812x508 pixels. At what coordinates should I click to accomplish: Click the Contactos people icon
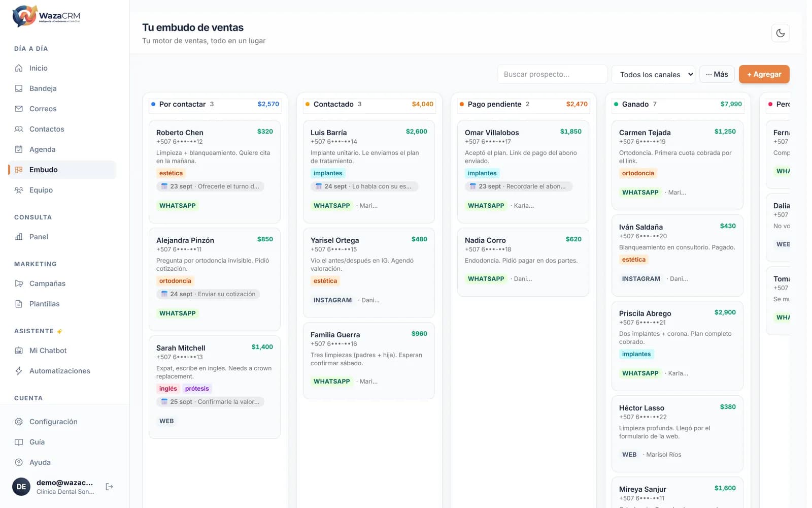pos(19,129)
